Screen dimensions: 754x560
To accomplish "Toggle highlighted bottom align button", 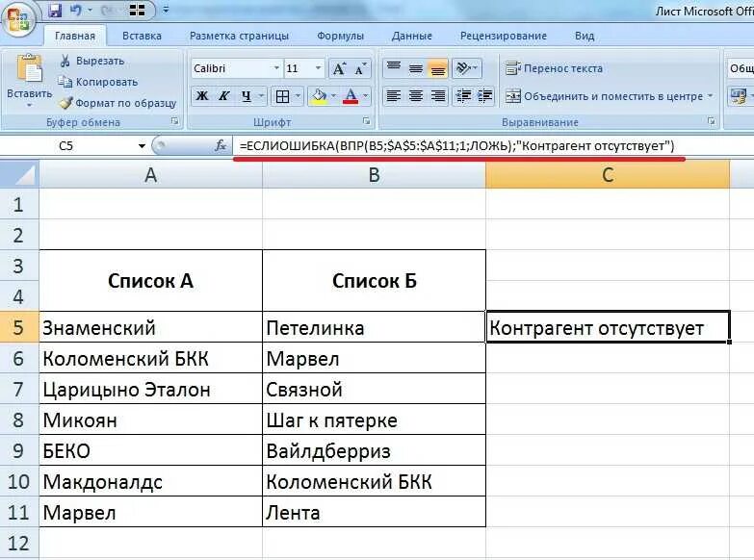I will point(437,68).
